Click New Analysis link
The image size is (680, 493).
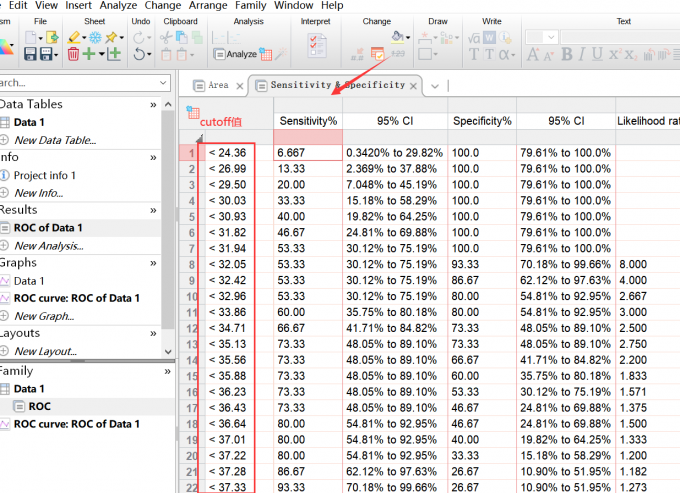[x=49, y=246]
